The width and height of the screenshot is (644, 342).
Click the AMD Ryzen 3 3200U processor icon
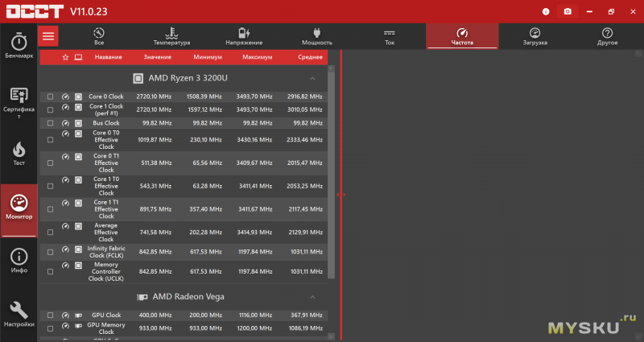138,78
